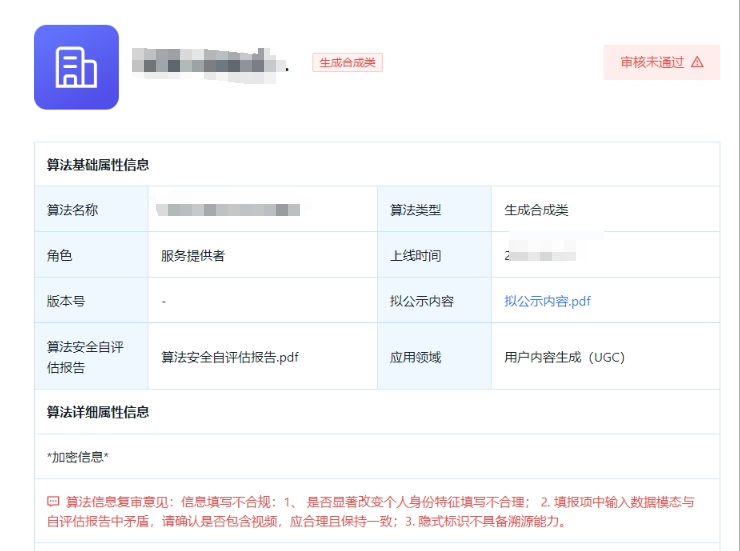Click the 应用领域 label cell
Screen dimensions: 740x551
click(435, 357)
